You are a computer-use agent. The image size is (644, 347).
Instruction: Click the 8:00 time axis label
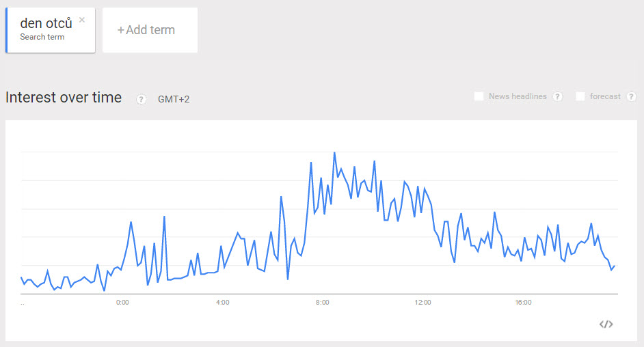point(323,303)
